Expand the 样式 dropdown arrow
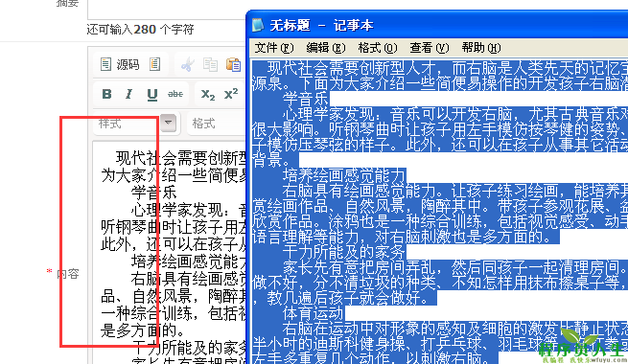Image resolution: width=628 pixels, height=364 pixels. (168, 123)
